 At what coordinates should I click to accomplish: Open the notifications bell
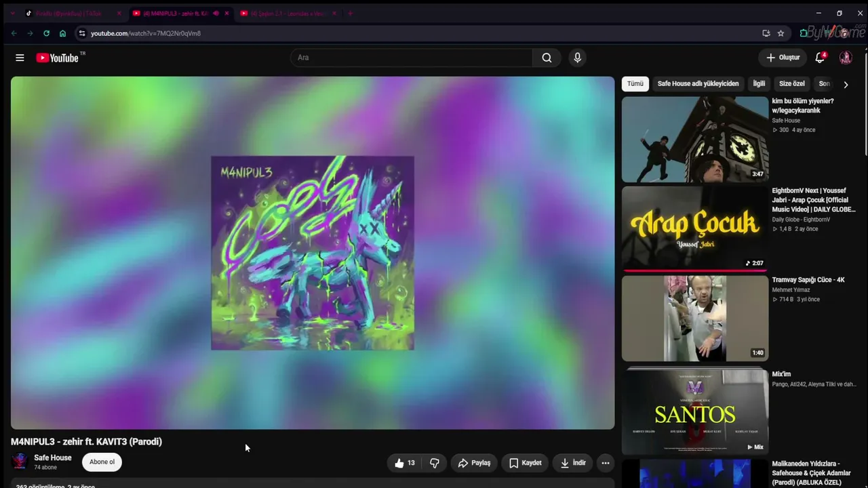point(820,58)
